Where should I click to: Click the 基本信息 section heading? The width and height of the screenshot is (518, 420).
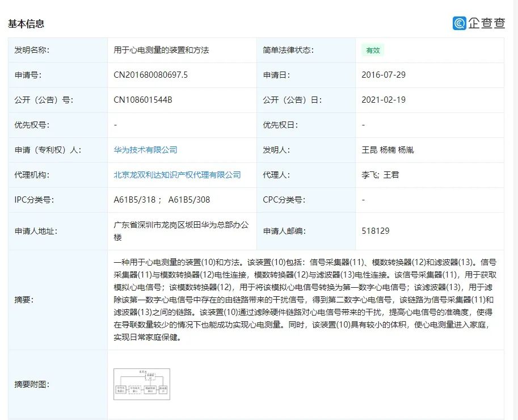click(x=26, y=24)
